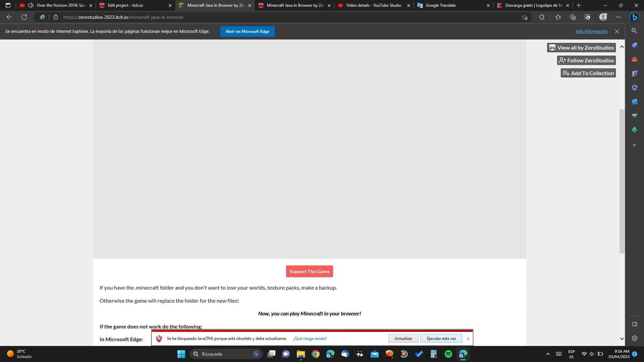Click the Internet Explorer mode icon in address bar
Screen dimensions: 644x362
tap(42, 17)
